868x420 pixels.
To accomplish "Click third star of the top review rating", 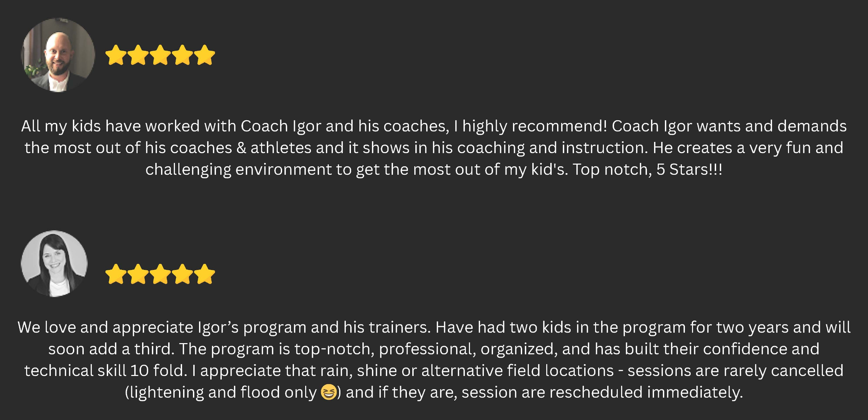I will point(160,55).
